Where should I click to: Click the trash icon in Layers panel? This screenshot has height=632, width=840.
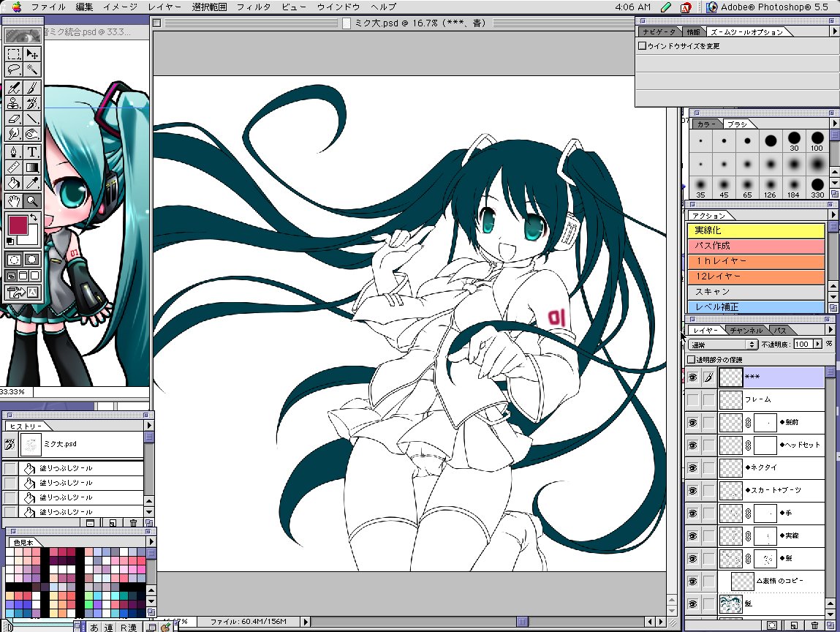point(814,625)
